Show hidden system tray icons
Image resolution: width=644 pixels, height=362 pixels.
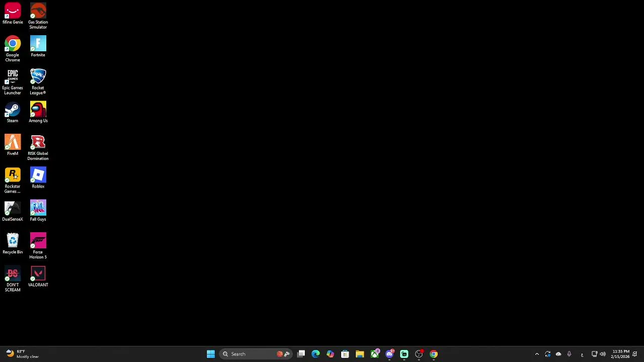click(537, 354)
